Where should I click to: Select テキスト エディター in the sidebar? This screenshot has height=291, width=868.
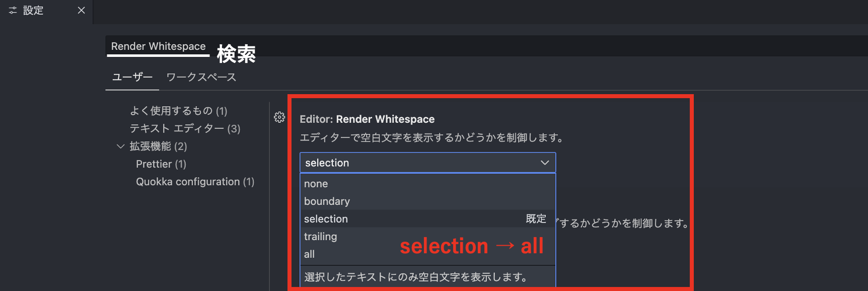point(185,128)
